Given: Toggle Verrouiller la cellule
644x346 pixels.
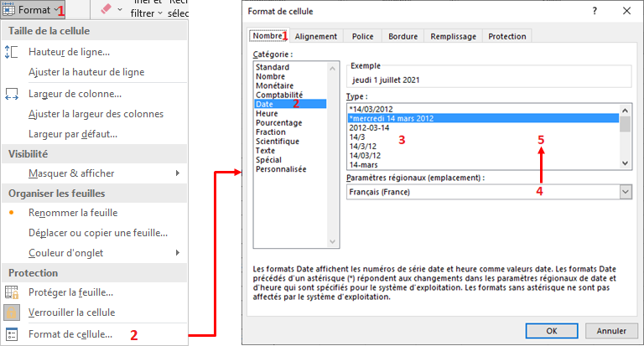Looking at the screenshot, I should [x=95, y=312].
